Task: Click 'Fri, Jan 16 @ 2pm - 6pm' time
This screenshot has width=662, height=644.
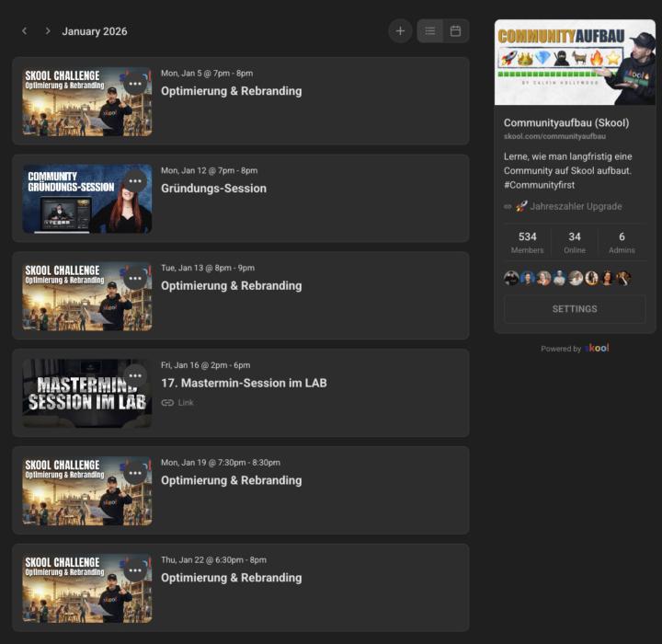Action: click(x=206, y=365)
